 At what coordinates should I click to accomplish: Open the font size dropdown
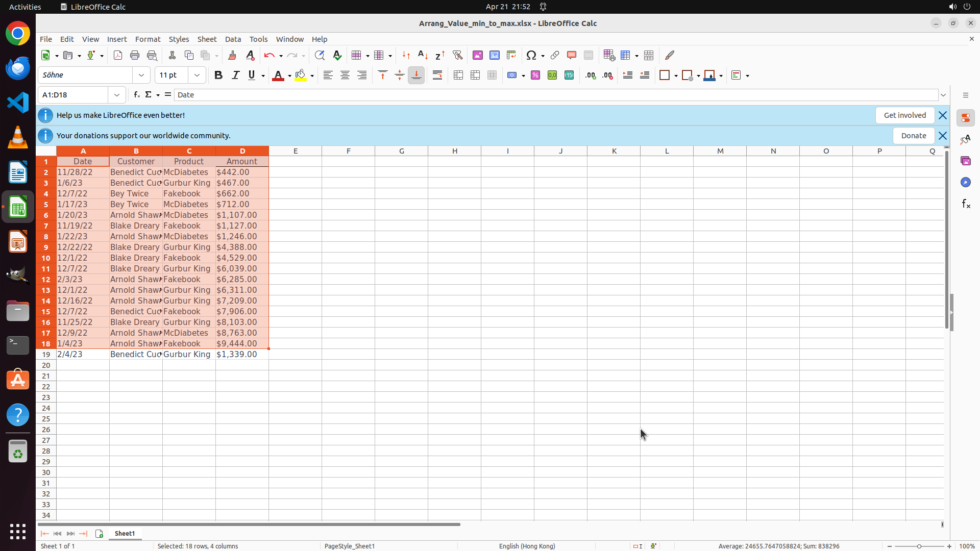coord(197,76)
